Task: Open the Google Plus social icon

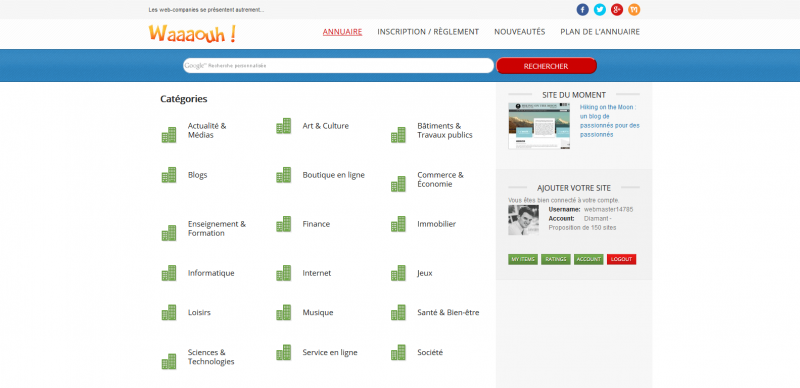Action: pos(617,10)
